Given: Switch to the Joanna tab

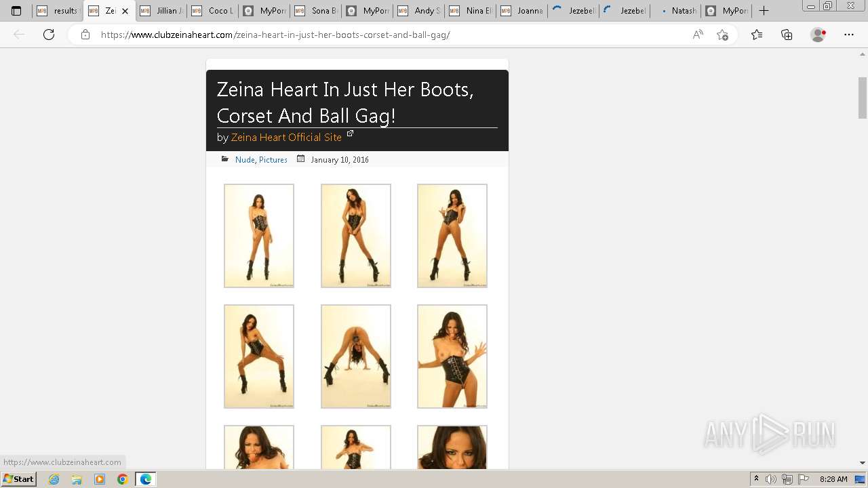Looking at the screenshot, I should tap(521, 11).
